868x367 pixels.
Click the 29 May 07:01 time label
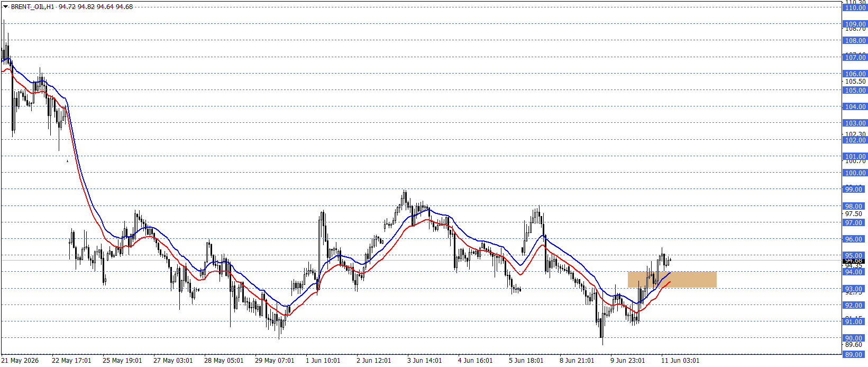(275, 361)
